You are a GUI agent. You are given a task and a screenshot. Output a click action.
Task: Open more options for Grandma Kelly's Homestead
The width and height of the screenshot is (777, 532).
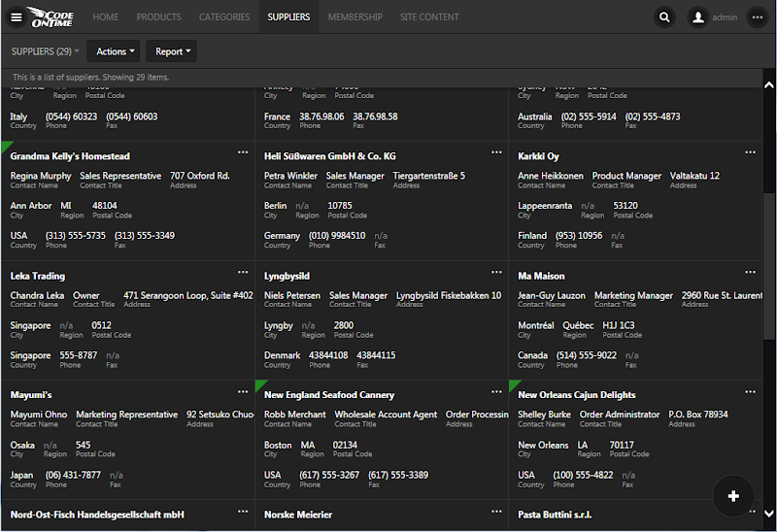(243, 152)
